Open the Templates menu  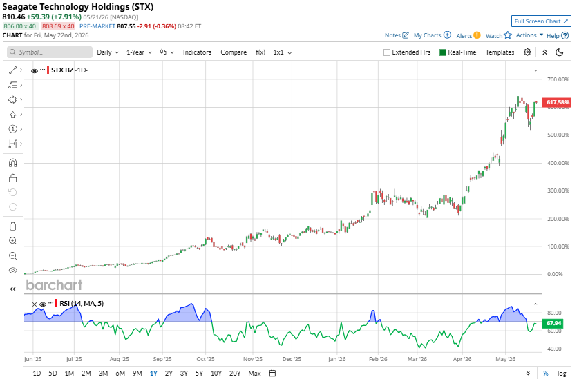point(500,52)
